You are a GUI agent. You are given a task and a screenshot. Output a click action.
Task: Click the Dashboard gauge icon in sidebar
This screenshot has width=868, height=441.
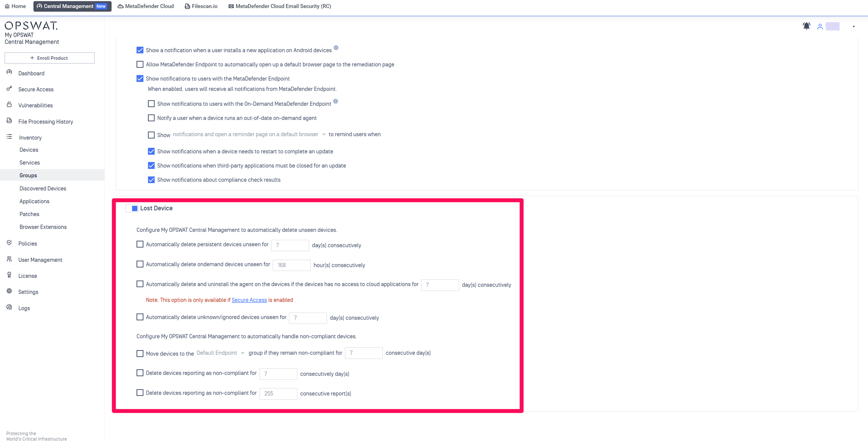tap(9, 72)
